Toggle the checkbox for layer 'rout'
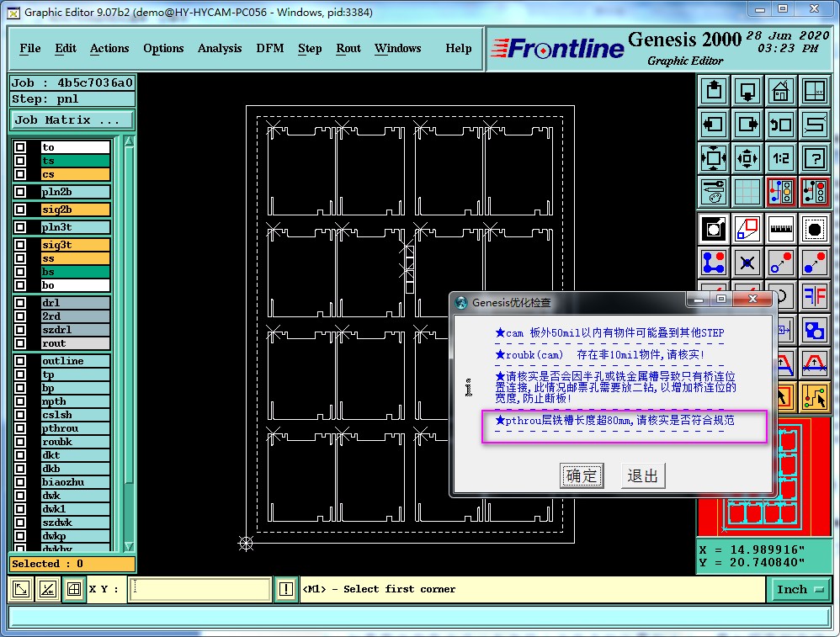The image size is (840, 637). coord(20,342)
